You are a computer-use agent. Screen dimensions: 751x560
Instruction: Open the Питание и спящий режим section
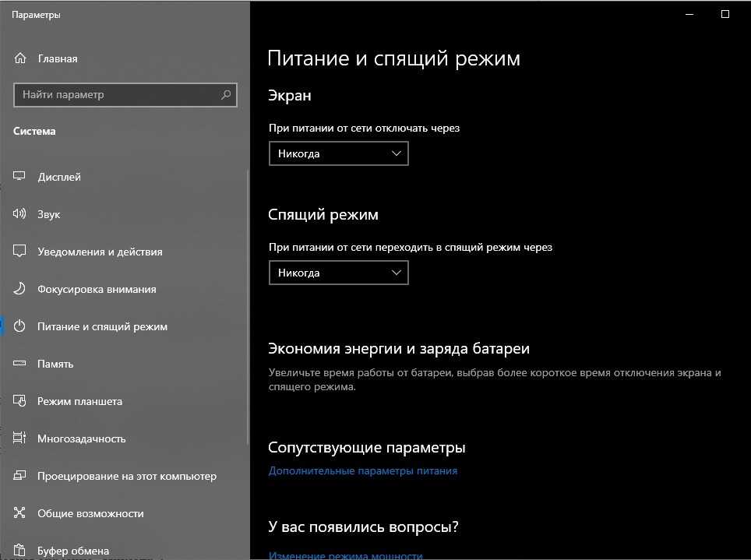pyautogui.click(x=102, y=326)
